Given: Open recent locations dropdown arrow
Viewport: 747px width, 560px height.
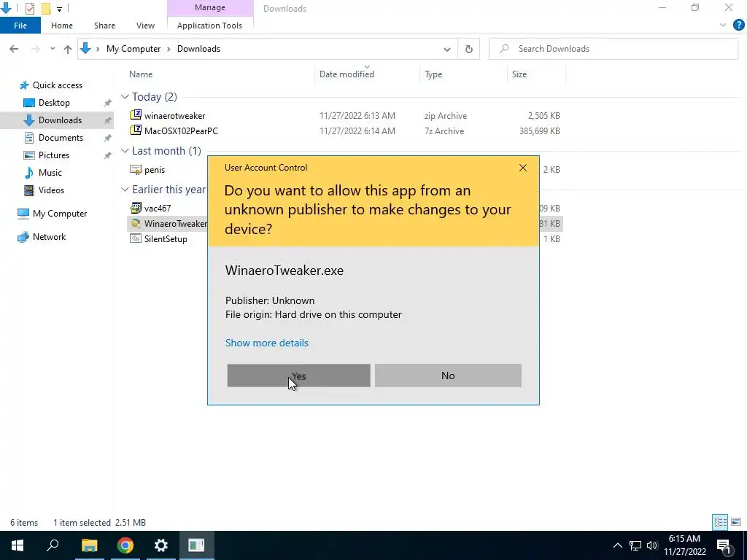Looking at the screenshot, I should click(53, 49).
